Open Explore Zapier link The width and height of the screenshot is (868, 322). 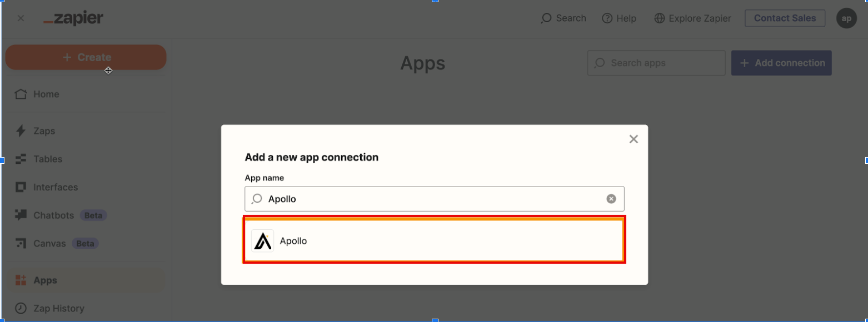692,18
